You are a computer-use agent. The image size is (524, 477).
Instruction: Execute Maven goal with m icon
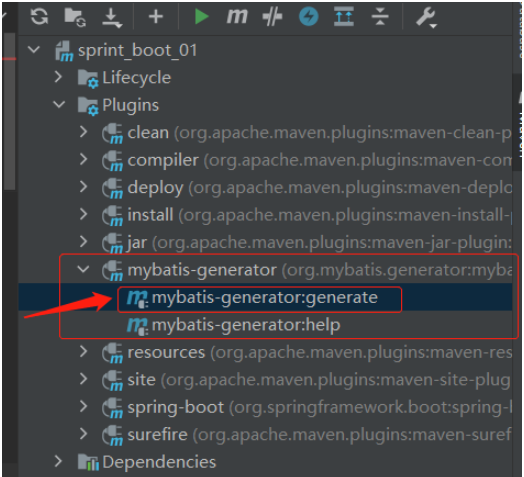237,16
